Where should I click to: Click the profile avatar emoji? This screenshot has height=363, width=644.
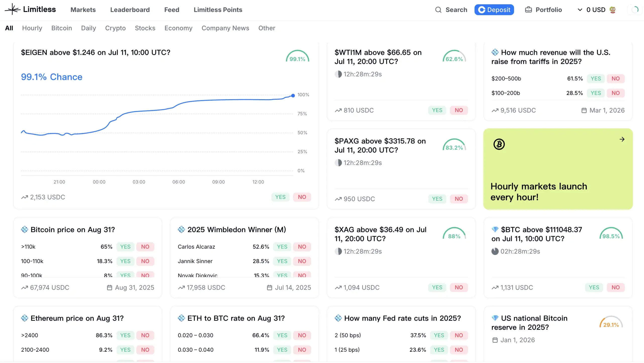pyautogui.click(x=613, y=10)
